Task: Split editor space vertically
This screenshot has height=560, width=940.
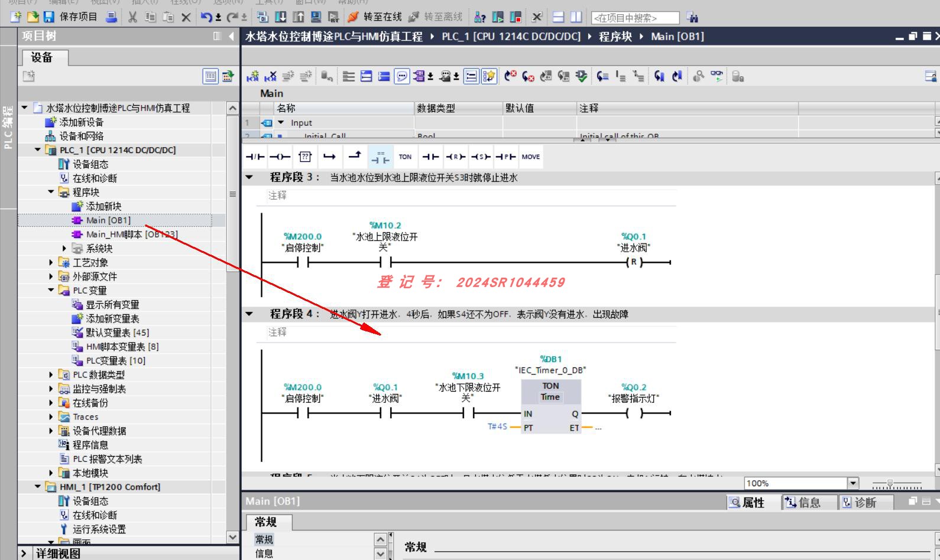Action: tap(576, 17)
